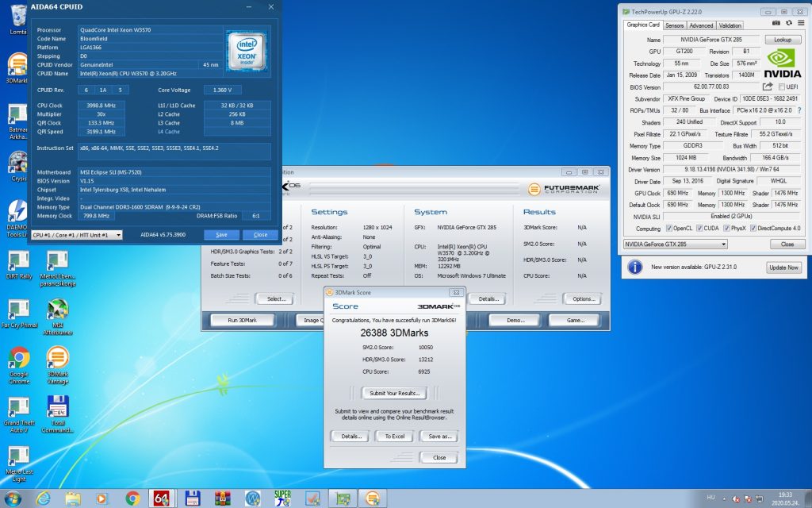Screen dimensions: 812x508
Task: Click the GPU-Z refresh icon
Action: point(789,23)
